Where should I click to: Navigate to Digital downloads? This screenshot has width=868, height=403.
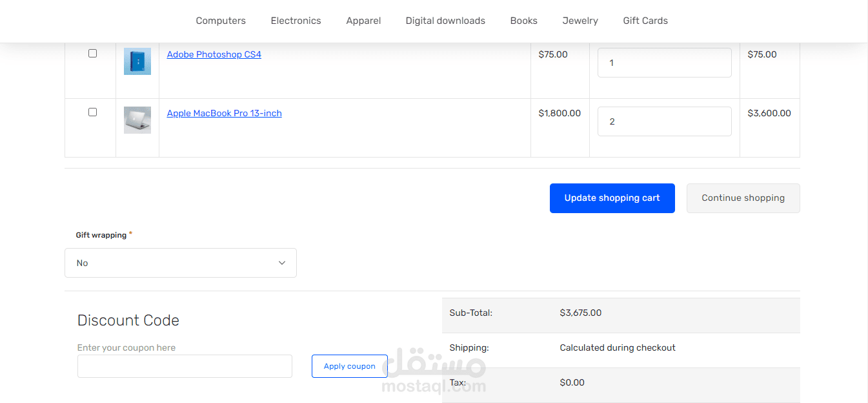point(445,21)
